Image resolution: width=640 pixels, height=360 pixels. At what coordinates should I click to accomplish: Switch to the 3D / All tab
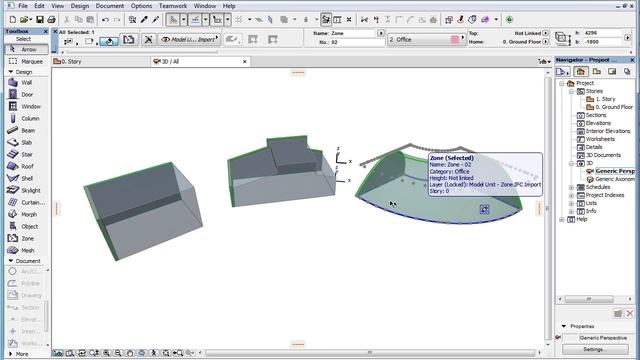pyautogui.click(x=200, y=62)
